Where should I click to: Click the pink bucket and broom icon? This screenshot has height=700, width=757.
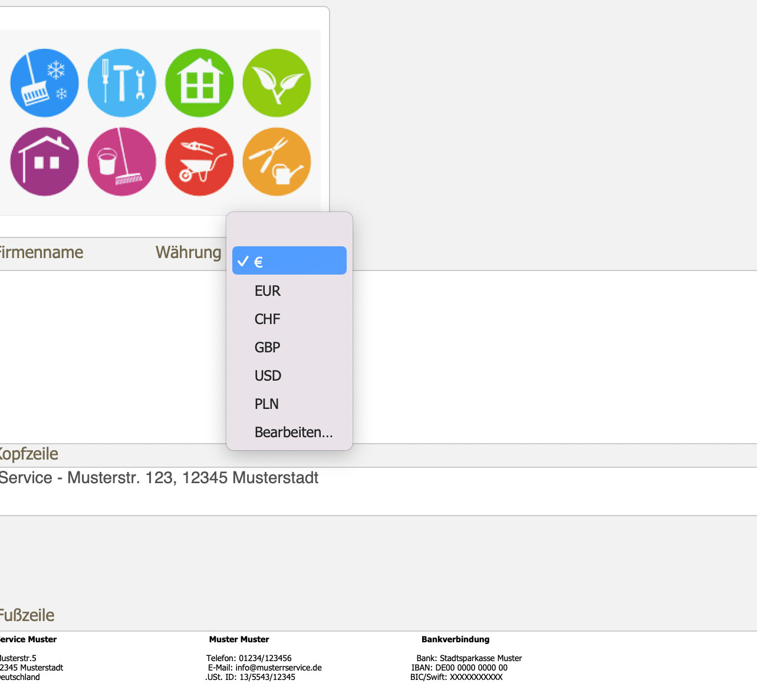click(122, 162)
